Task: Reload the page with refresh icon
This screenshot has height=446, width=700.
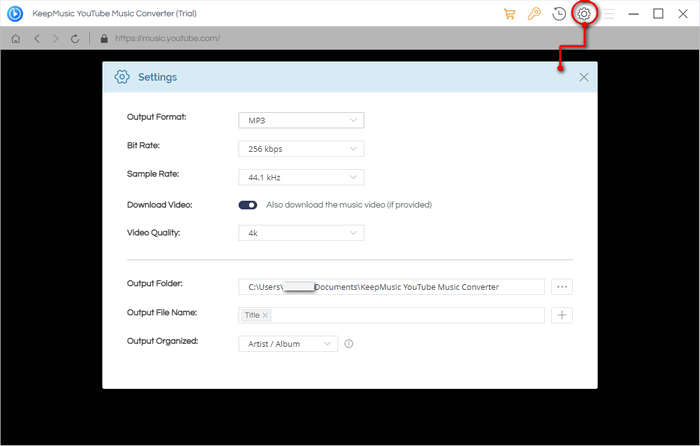Action: click(x=75, y=38)
